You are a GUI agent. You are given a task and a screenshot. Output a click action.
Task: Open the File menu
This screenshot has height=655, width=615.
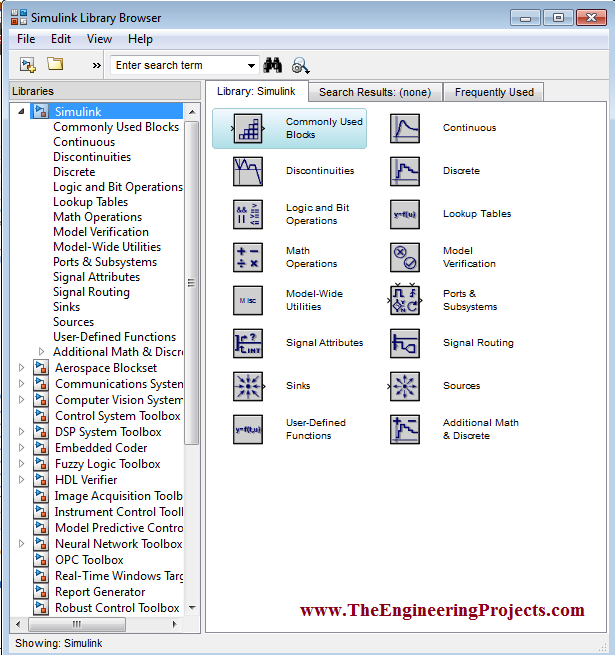[x=26, y=39]
